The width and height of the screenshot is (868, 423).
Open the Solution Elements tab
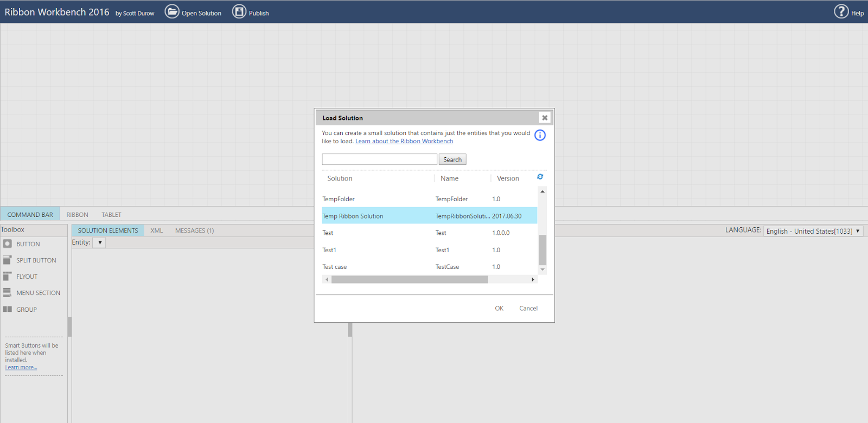[108, 230]
